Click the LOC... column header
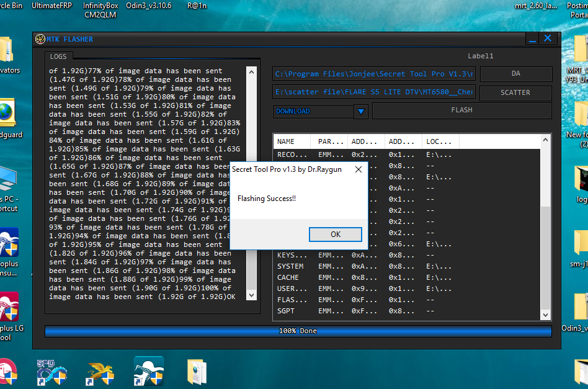This screenshot has width=588, height=389. [440, 141]
